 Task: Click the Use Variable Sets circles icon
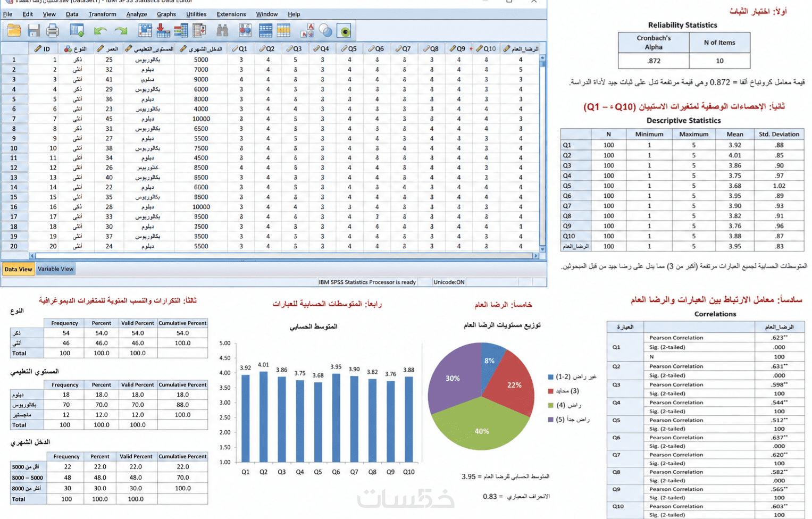[325, 31]
